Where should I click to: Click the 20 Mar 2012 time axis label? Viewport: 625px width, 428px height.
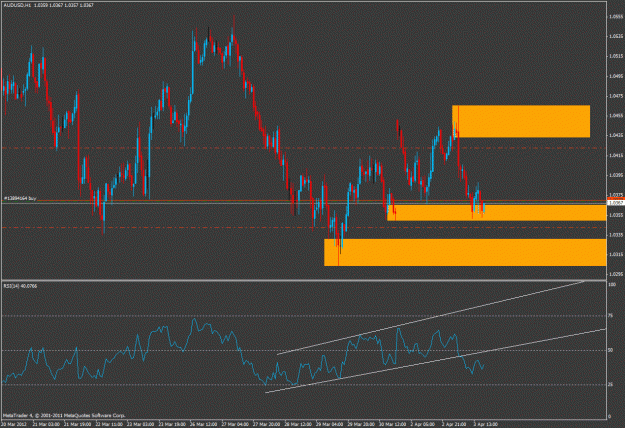point(14,424)
